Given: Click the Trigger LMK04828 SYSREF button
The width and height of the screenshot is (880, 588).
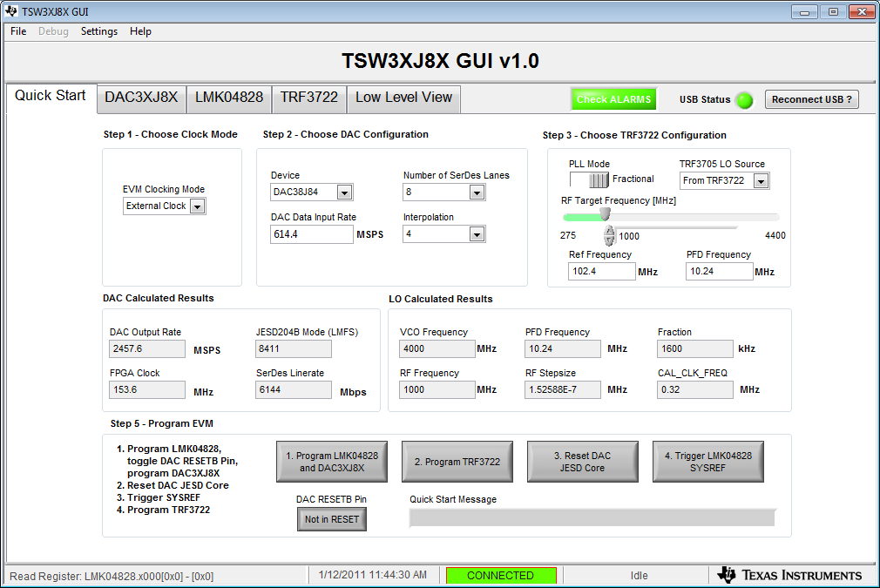Looking at the screenshot, I should coord(707,462).
